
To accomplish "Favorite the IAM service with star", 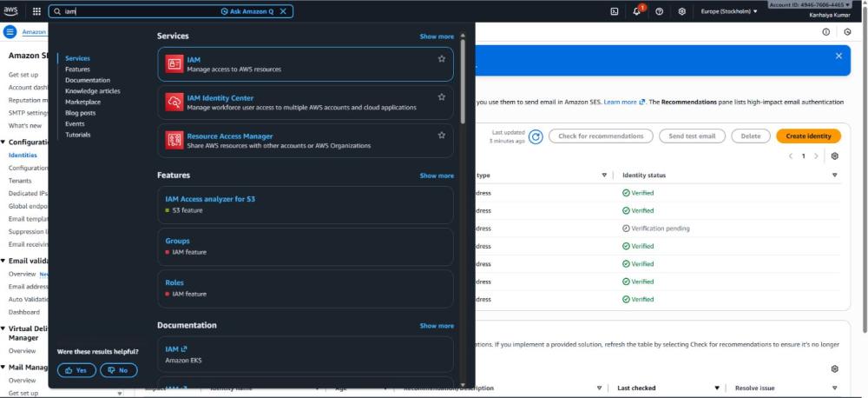I will coord(442,59).
